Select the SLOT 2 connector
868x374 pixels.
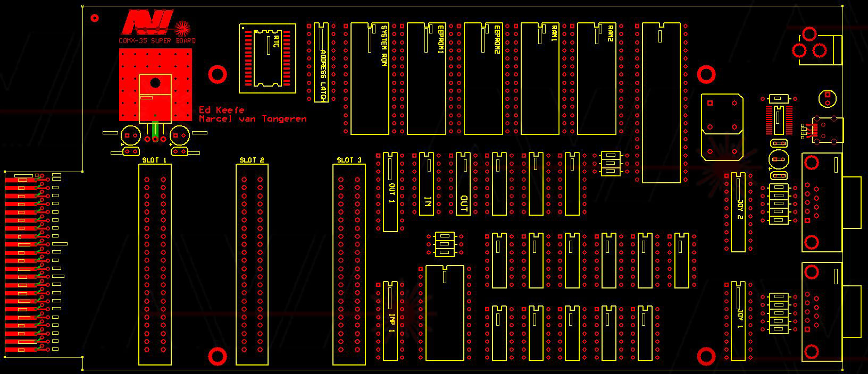pyautogui.click(x=252, y=264)
